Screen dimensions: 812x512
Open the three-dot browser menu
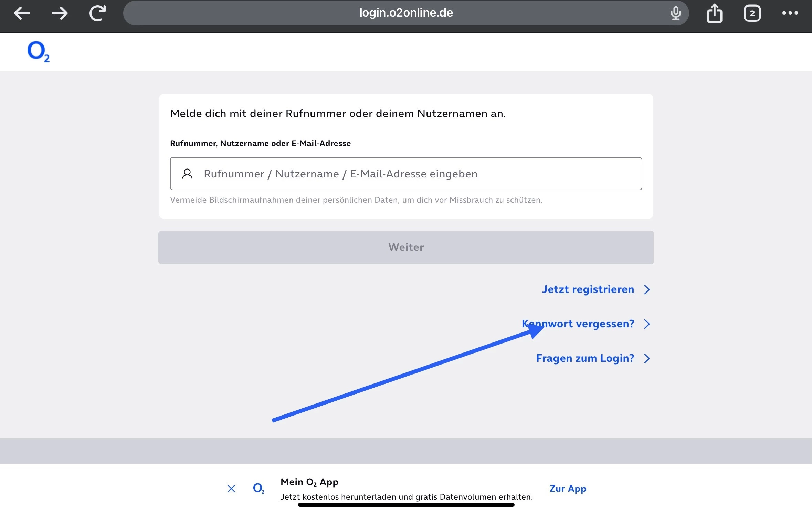pos(790,13)
